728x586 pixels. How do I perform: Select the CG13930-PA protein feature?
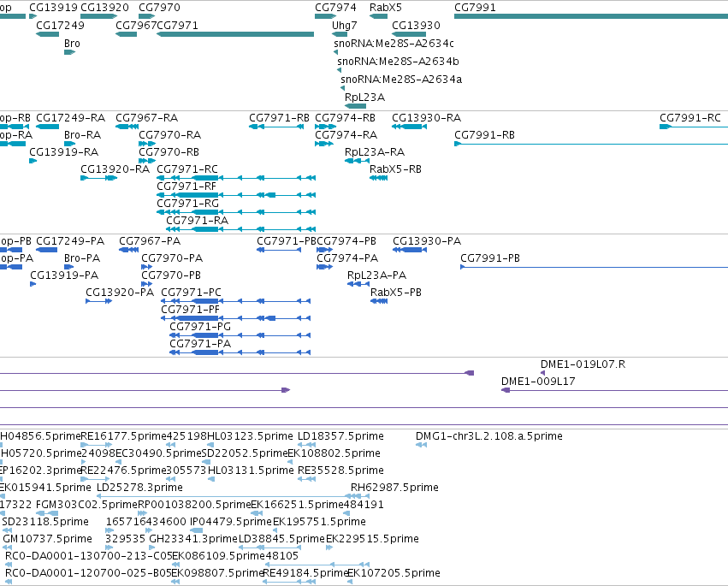coord(410,250)
